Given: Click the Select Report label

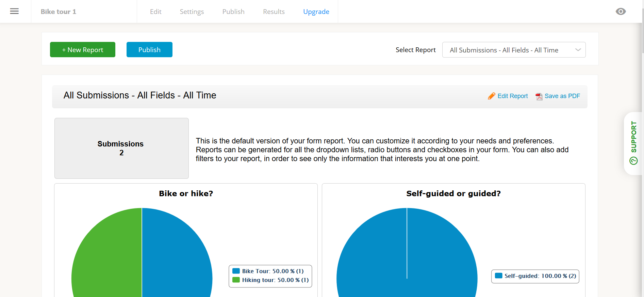Looking at the screenshot, I should click(x=416, y=50).
